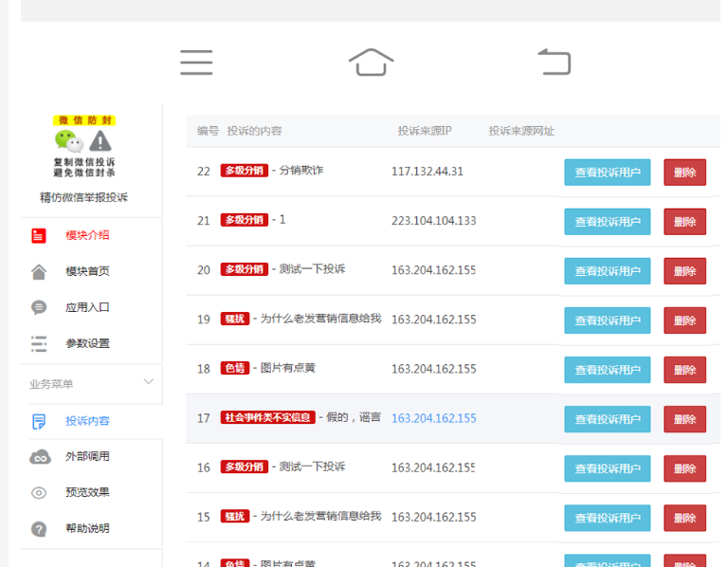Click highlighted IP link in row 17

[433, 418]
